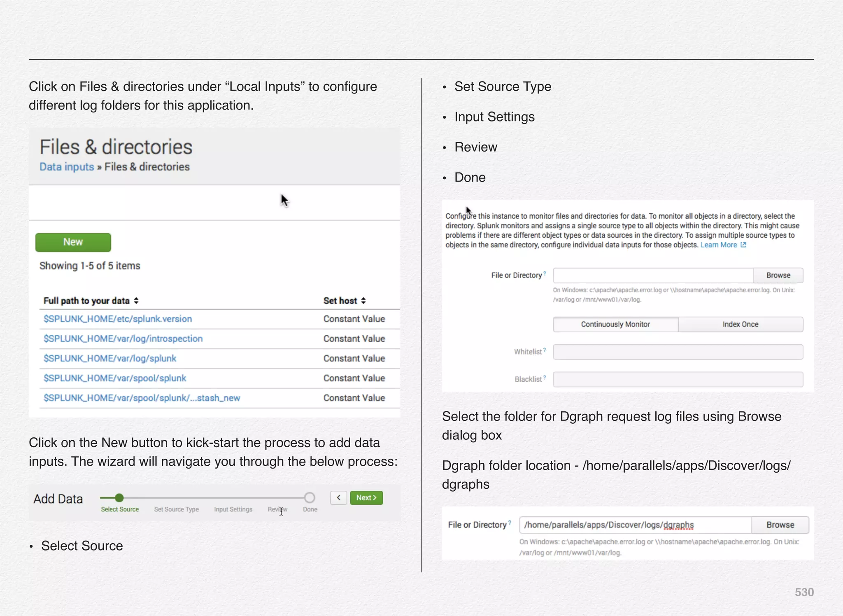Screen dimensions: 843x616
Task: Click Browse next to the empty path field
Action: [x=778, y=275]
